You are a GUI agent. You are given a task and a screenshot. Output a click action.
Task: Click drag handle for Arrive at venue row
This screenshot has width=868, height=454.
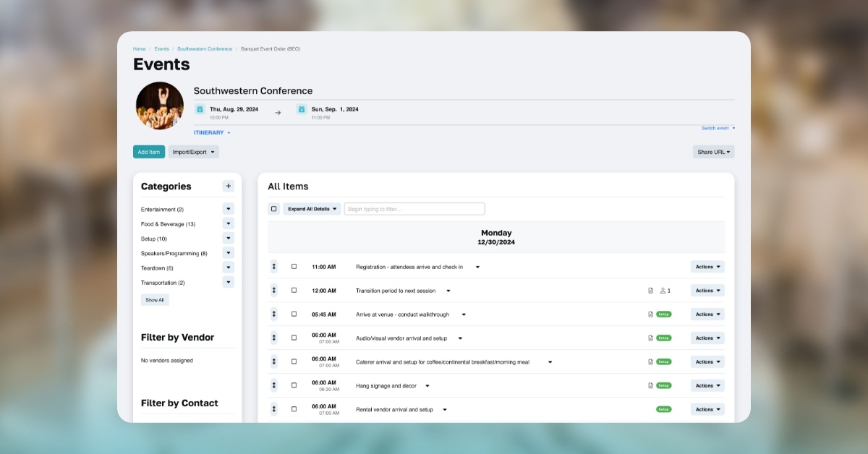tap(274, 314)
